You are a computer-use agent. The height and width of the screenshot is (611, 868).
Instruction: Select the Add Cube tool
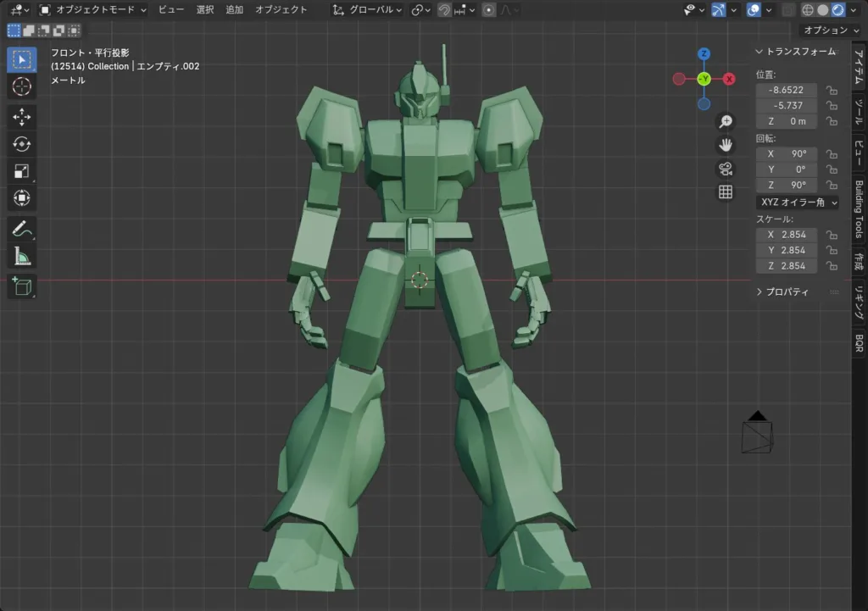(x=22, y=286)
